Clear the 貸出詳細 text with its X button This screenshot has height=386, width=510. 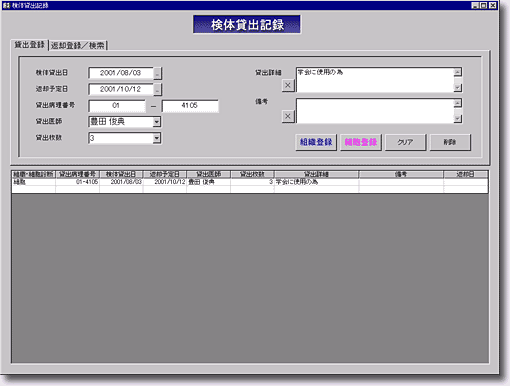coord(288,86)
